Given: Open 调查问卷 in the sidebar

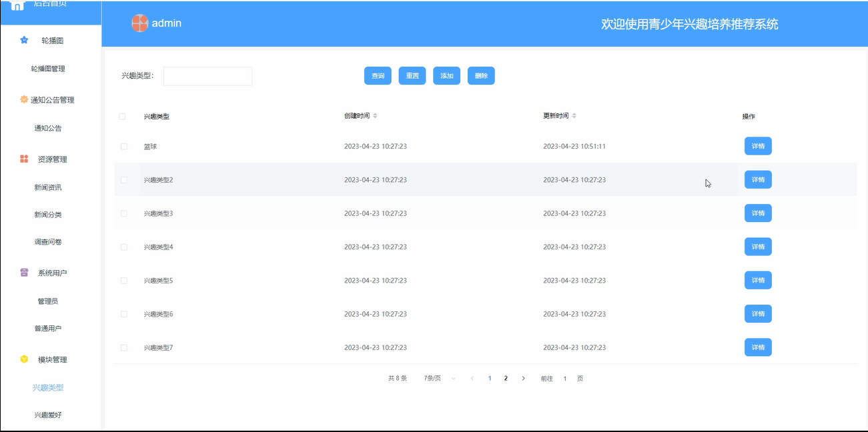Looking at the screenshot, I should pos(48,242).
